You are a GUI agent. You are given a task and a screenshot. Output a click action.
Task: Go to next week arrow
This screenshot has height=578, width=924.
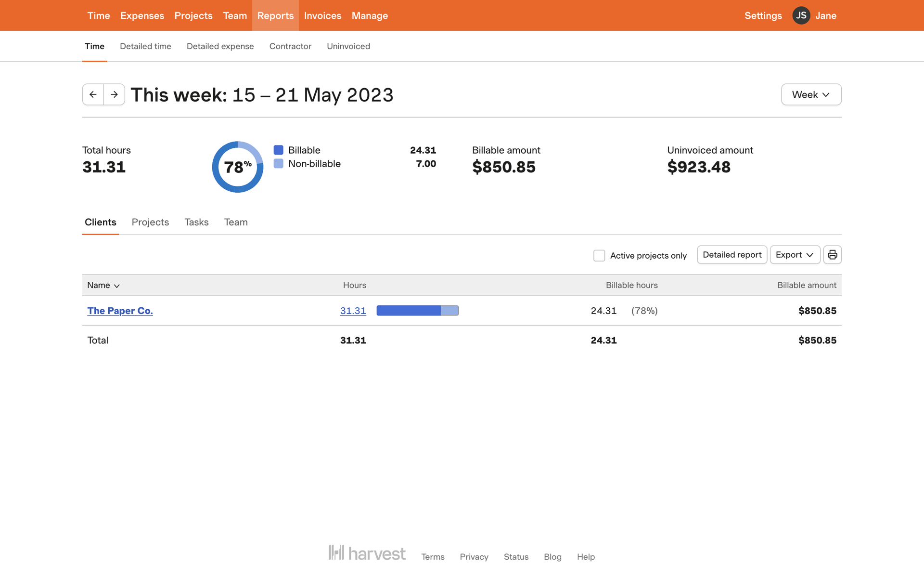[x=115, y=94]
